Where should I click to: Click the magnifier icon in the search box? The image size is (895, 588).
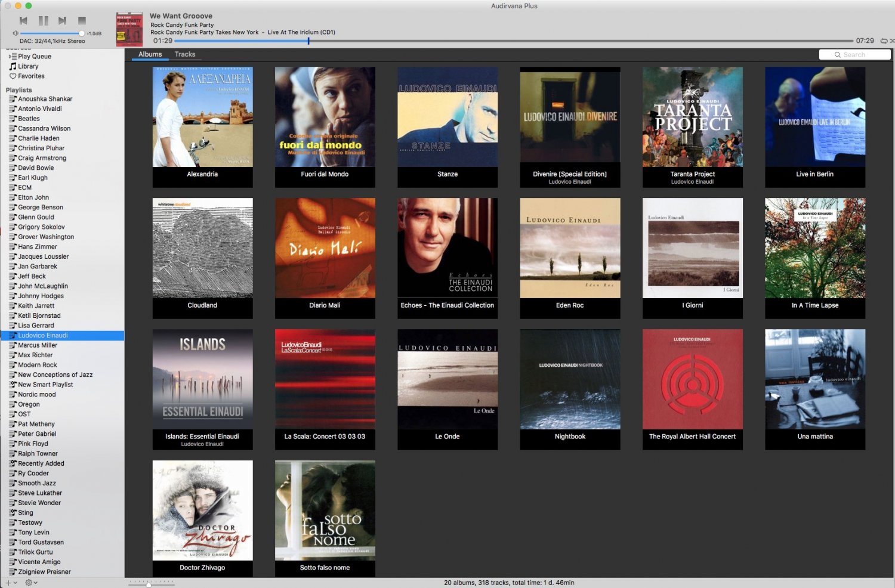coord(838,55)
